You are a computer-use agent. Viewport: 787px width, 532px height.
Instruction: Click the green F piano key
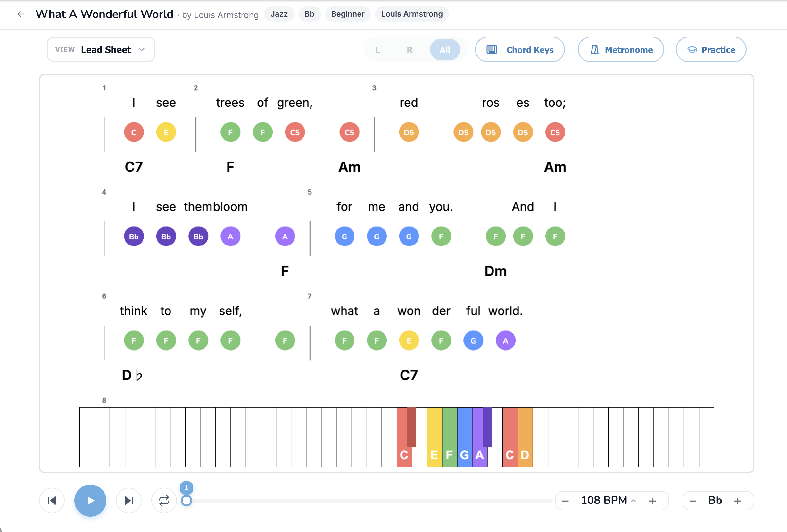(x=449, y=437)
